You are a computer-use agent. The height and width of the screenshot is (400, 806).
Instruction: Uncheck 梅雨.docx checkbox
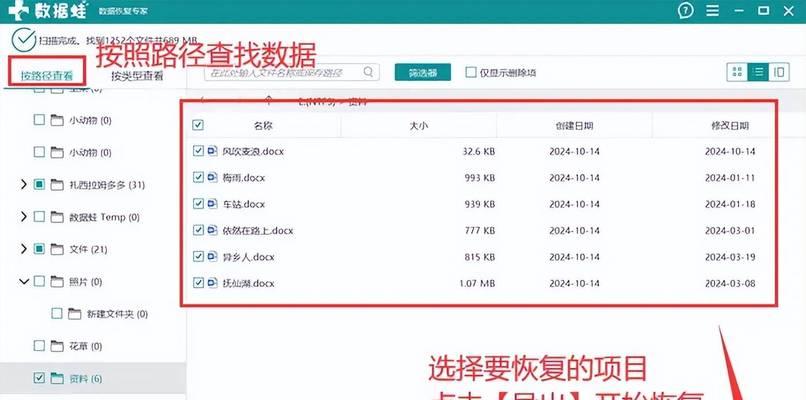coord(198,177)
